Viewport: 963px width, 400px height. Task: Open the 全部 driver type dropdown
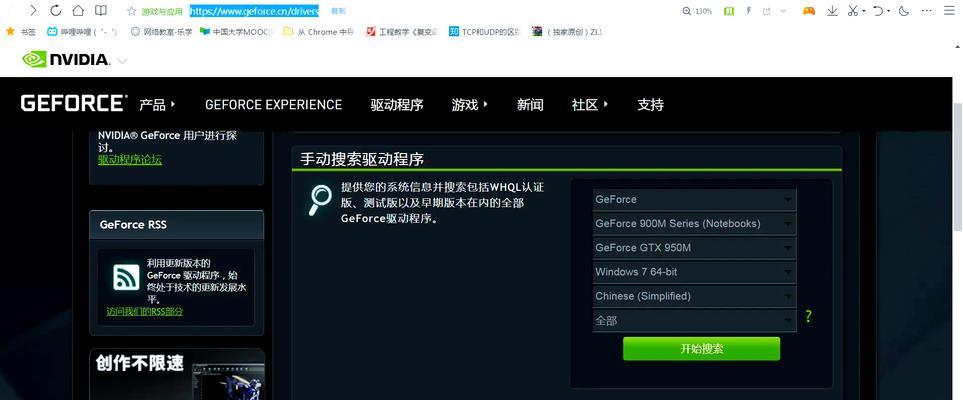694,320
